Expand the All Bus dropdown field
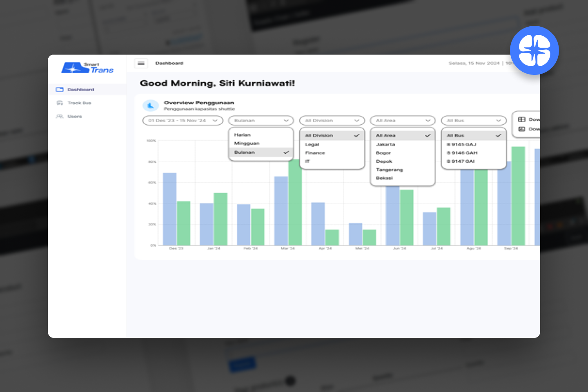The height and width of the screenshot is (392, 588). coord(474,121)
